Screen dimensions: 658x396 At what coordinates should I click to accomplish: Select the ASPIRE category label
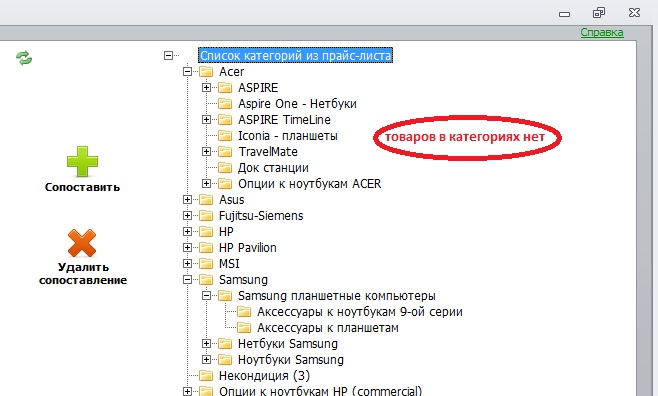(x=258, y=88)
